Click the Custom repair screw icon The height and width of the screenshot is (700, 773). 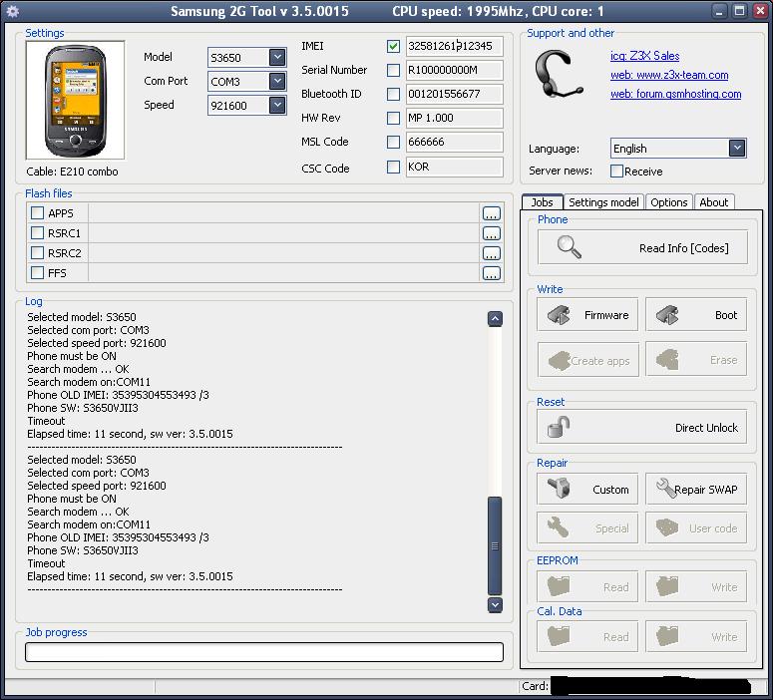559,489
